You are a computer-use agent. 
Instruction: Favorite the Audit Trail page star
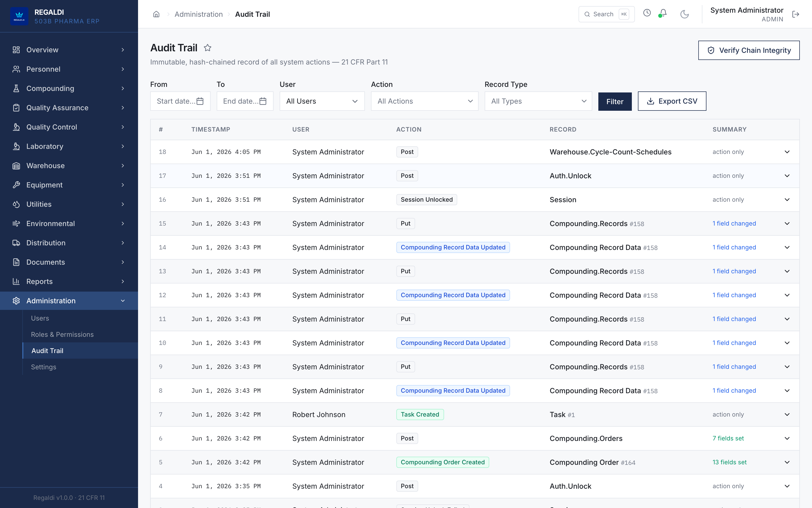coord(207,48)
